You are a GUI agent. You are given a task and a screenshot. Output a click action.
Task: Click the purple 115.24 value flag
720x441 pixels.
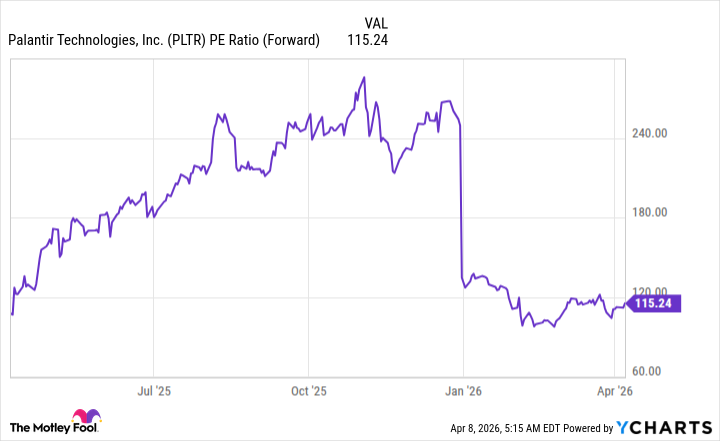point(653,304)
